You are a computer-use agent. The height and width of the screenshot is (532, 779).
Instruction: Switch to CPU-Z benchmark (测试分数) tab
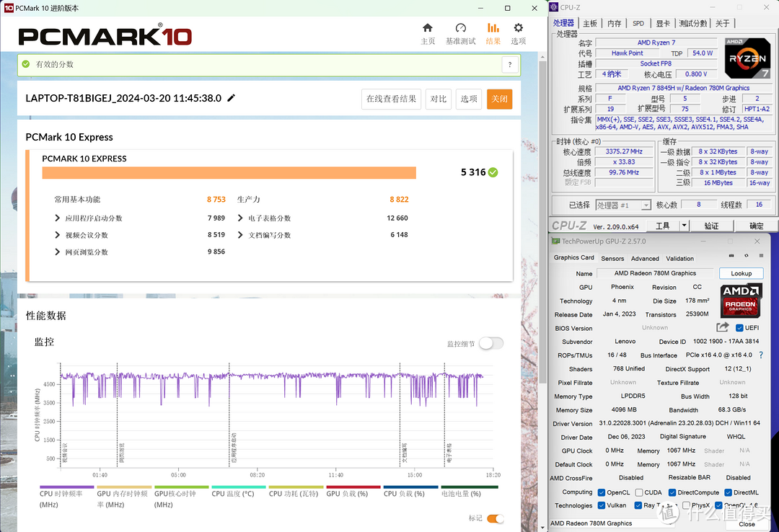[693, 23]
